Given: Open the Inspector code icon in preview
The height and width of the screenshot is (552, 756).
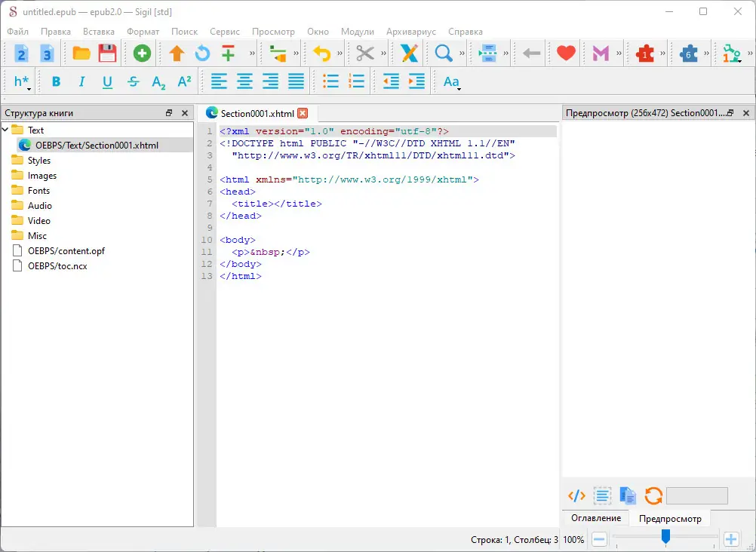Looking at the screenshot, I should pos(576,495).
